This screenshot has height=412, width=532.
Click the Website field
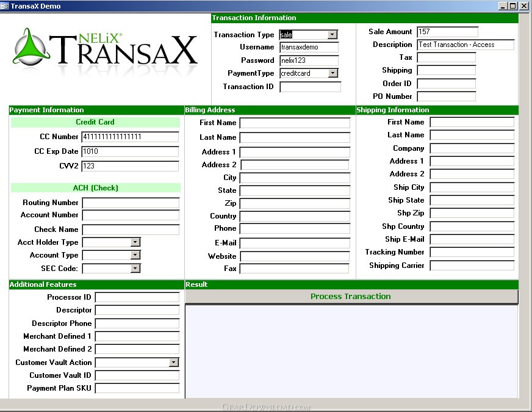click(295, 256)
